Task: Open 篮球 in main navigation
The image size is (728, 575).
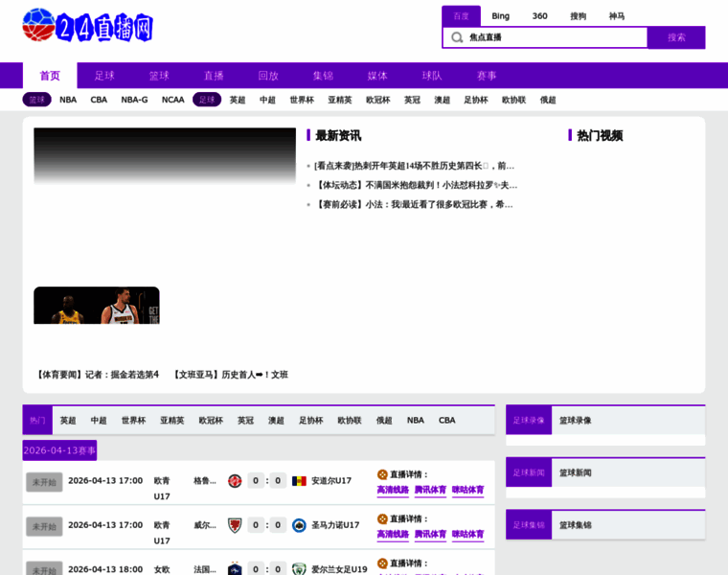Action: click(x=159, y=76)
